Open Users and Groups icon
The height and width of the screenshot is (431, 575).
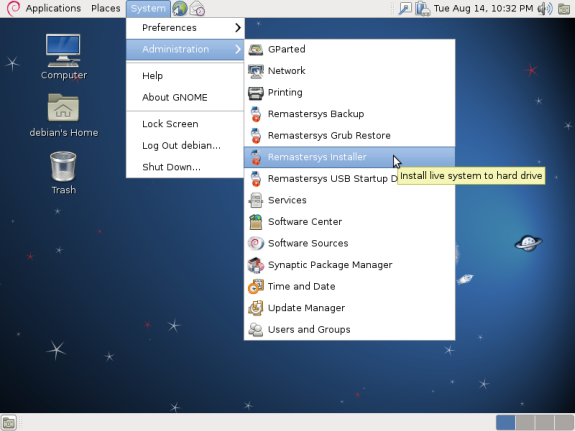click(256, 329)
